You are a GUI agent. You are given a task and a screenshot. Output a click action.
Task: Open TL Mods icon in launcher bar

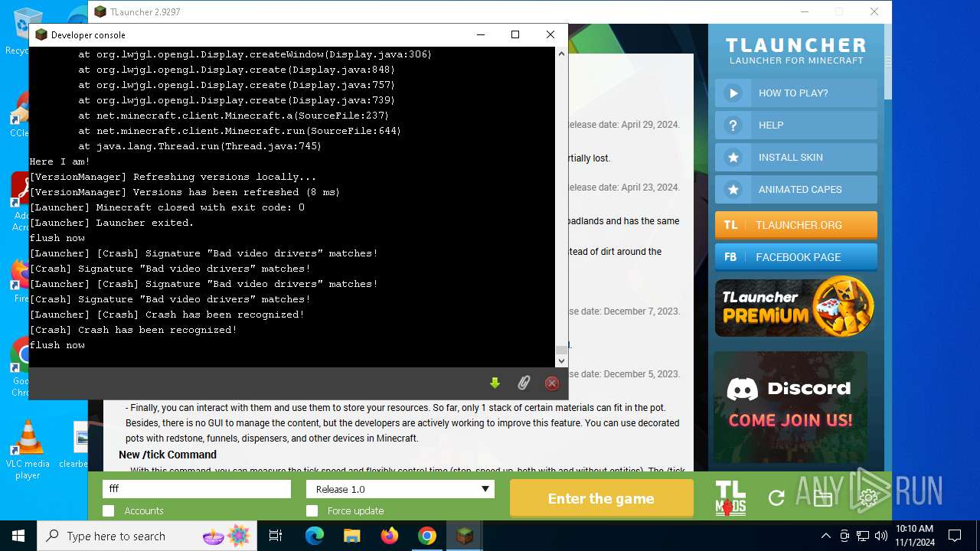(730, 498)
